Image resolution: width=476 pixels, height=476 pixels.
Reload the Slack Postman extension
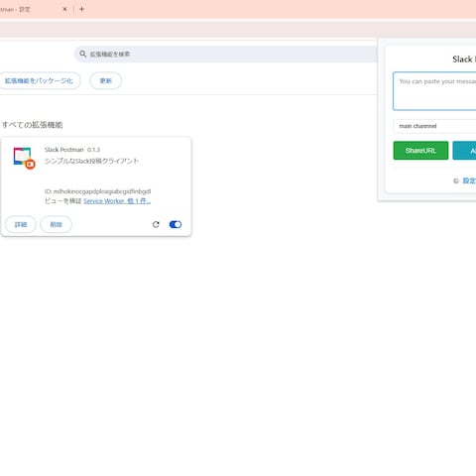(x=156, y=224)
